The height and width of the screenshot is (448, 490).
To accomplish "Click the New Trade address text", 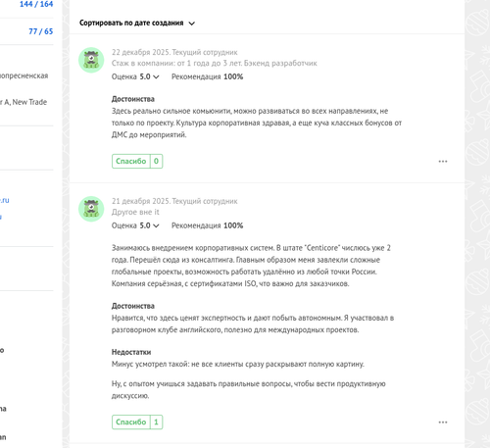I will 24,102.
